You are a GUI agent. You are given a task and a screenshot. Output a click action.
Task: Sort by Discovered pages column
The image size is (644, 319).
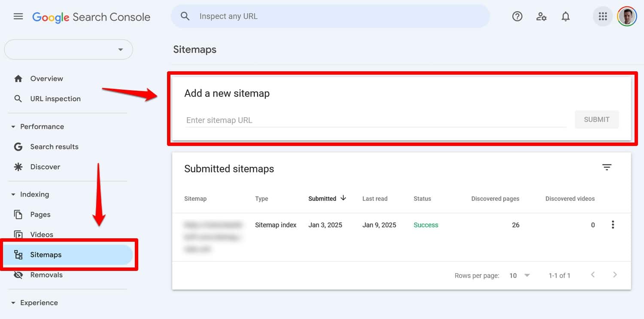[x=495, y=199]
